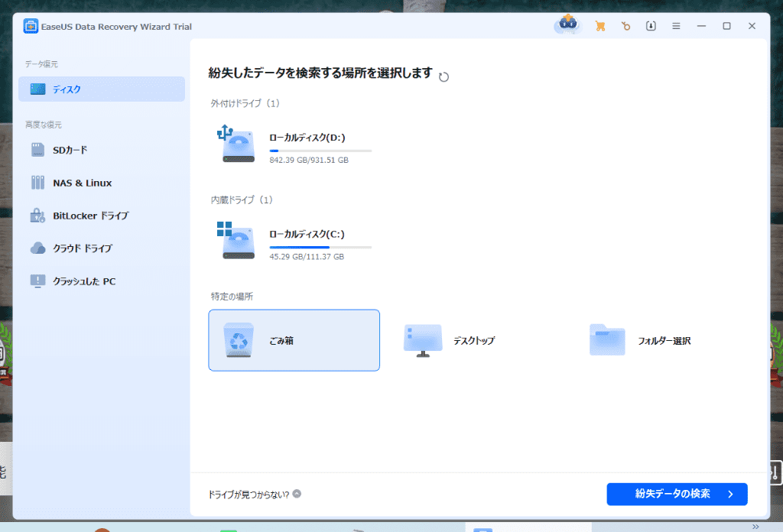Click the D: drive usage bar
The width and height of the screenshot is (783, 532).
[320, 151]
